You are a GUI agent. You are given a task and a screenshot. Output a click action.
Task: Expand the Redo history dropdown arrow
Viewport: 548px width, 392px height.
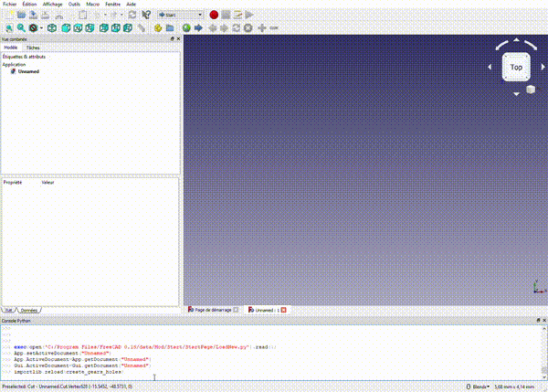click(121, 15)
